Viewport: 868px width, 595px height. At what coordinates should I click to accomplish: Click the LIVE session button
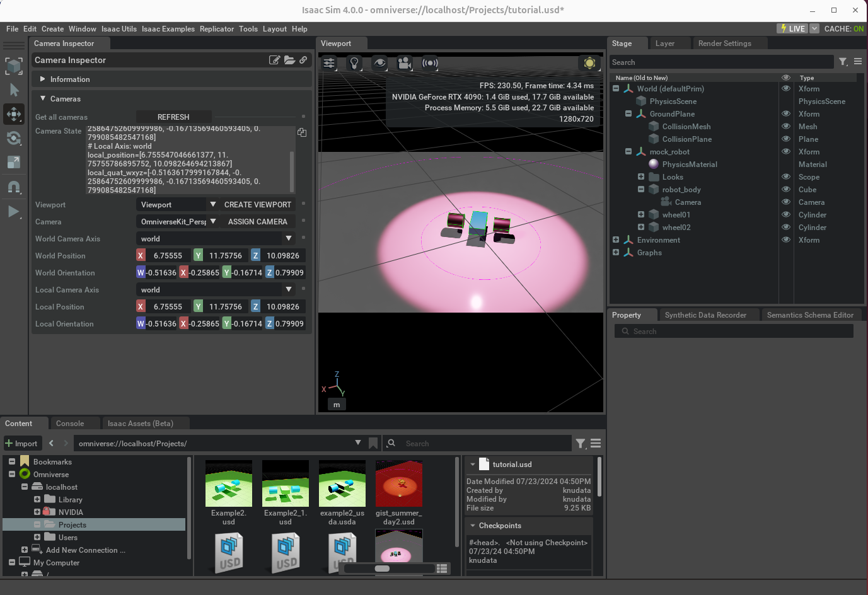pyautogui.click(x=792, y=29)
